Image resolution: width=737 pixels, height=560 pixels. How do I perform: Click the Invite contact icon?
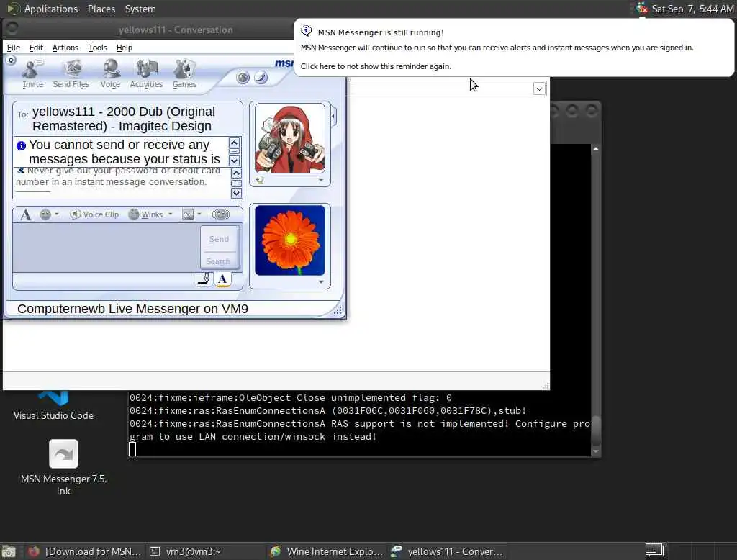point(32,74)
